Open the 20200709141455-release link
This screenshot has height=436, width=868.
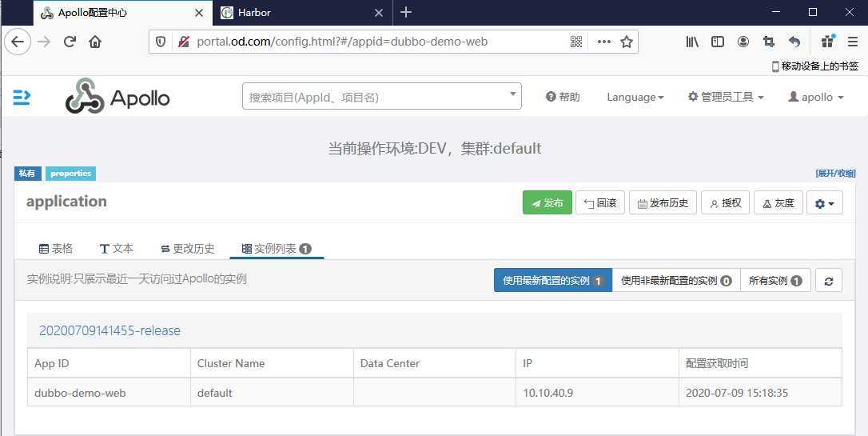[109, 330]
